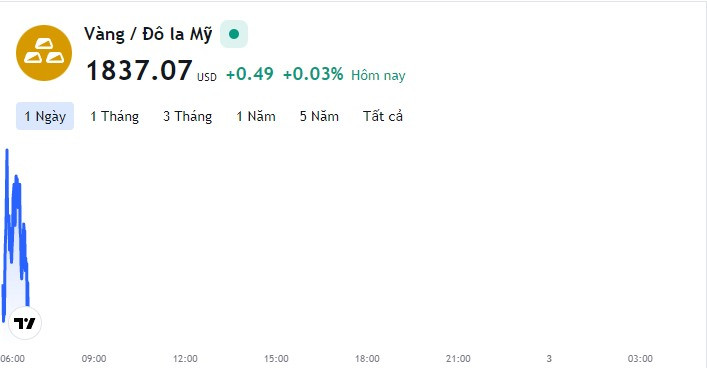Click the 09:00 time axis label
707x368 pixels.
click(94, 359)
